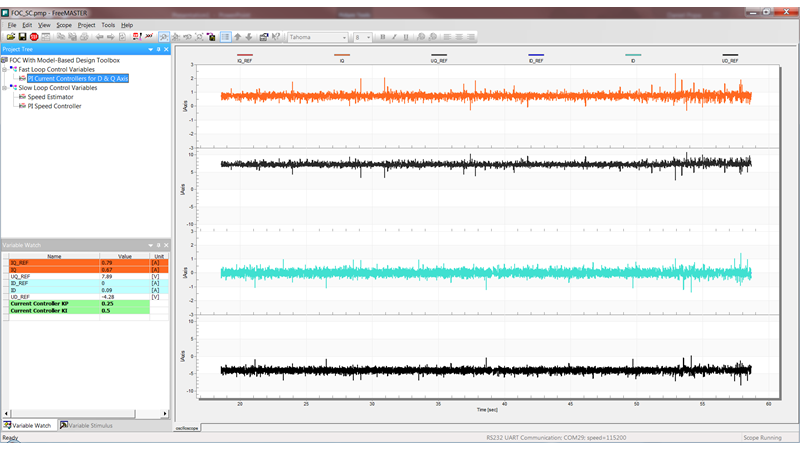Open the Edit menu
This screenshot has width=800, height=450.
27,25
